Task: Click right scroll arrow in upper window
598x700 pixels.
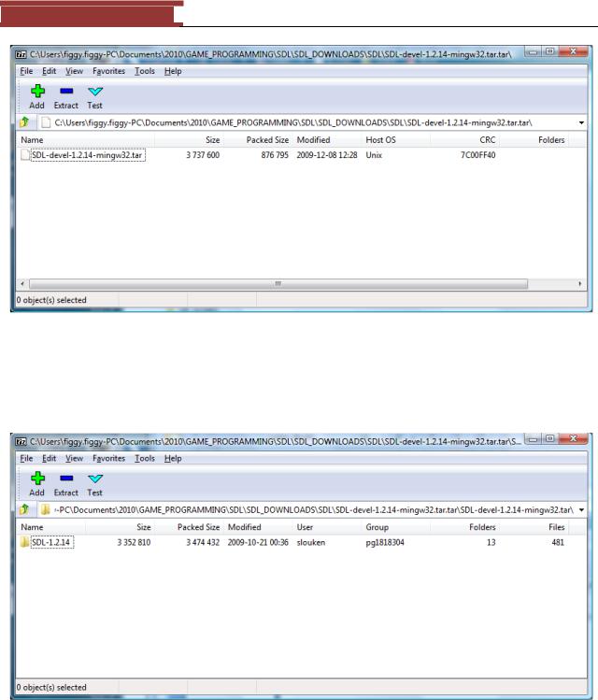Action: click(579, 284)
